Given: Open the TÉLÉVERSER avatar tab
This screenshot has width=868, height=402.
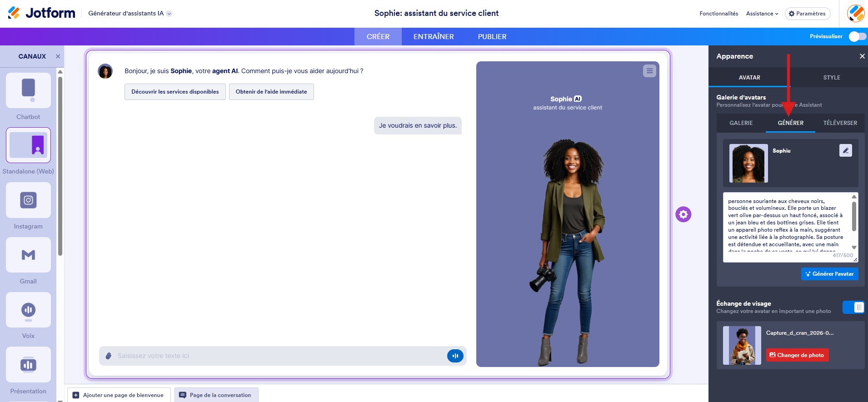Looking at the screenshot, I should [x=840, y=123].
